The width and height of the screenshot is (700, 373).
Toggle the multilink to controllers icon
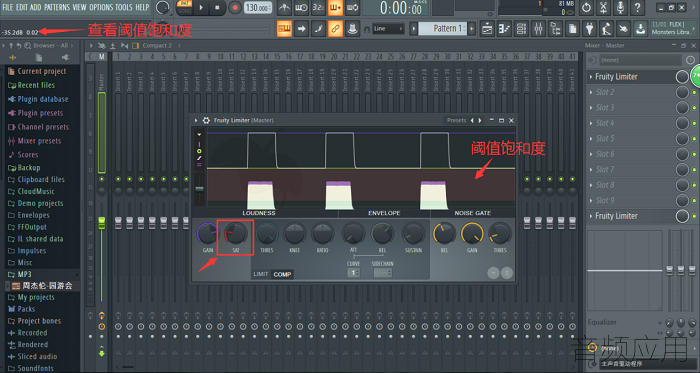[335, 29]
